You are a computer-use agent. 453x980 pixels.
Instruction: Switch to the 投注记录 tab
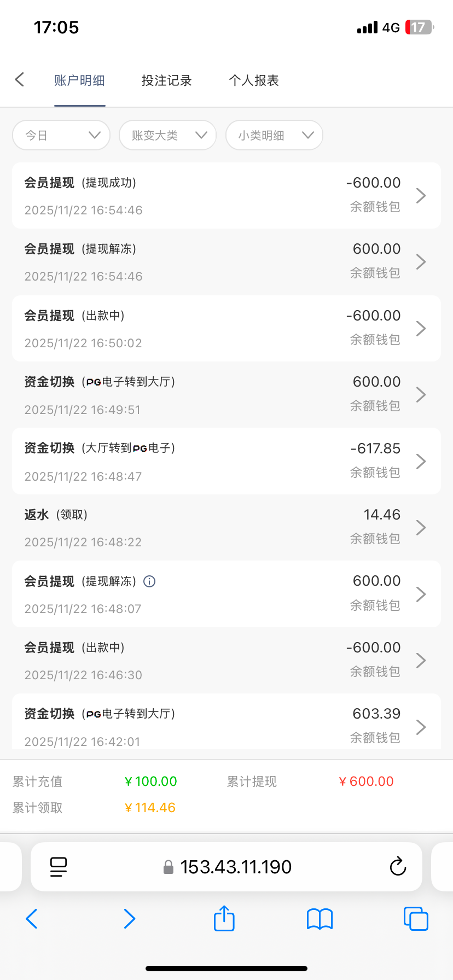(166, 80)
